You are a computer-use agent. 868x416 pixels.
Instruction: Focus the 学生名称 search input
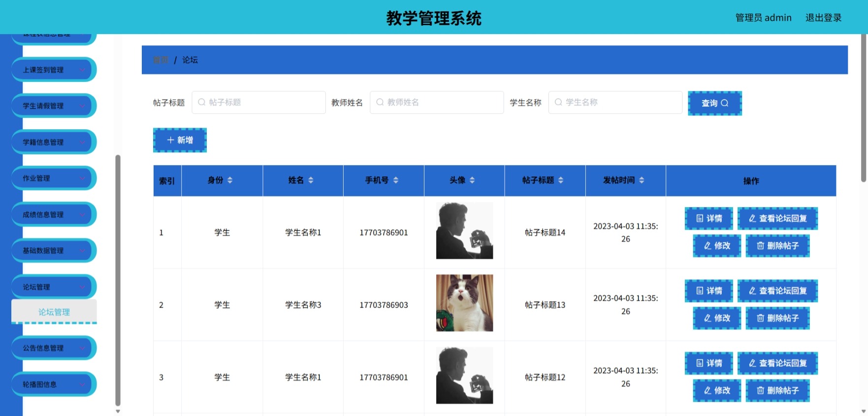point(615,102)
